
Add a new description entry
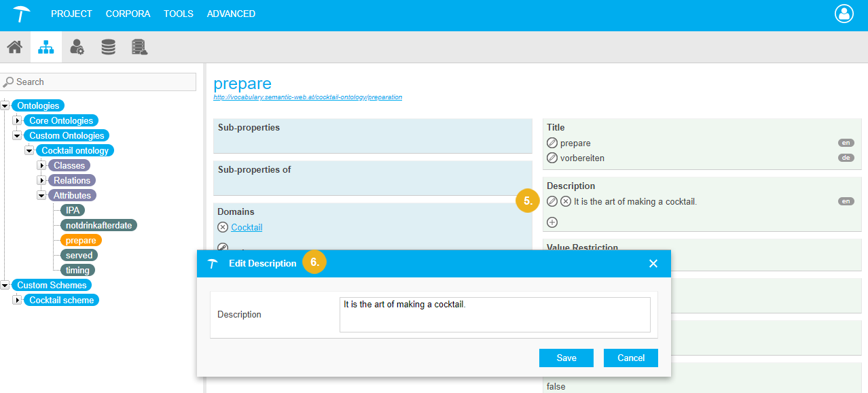coord(552,222)
